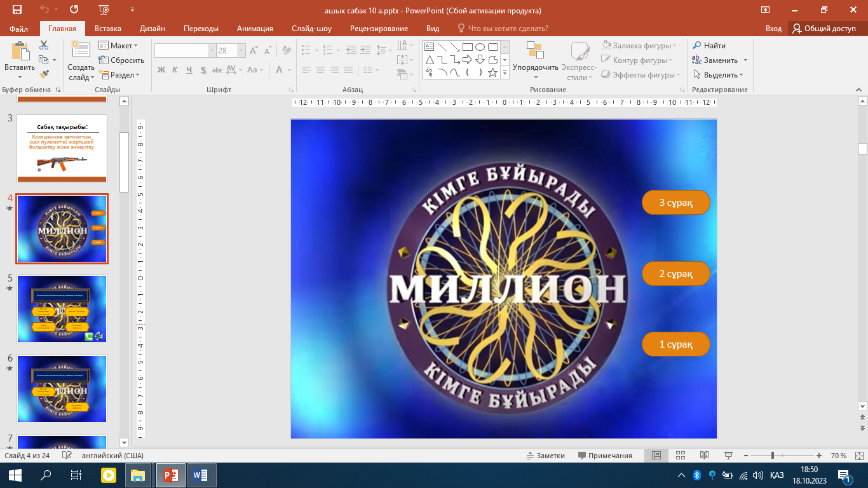Click the Redo icon in quick access toolbar
The height and width of the screenshot is (488, 868).
[x=74, y=10]
